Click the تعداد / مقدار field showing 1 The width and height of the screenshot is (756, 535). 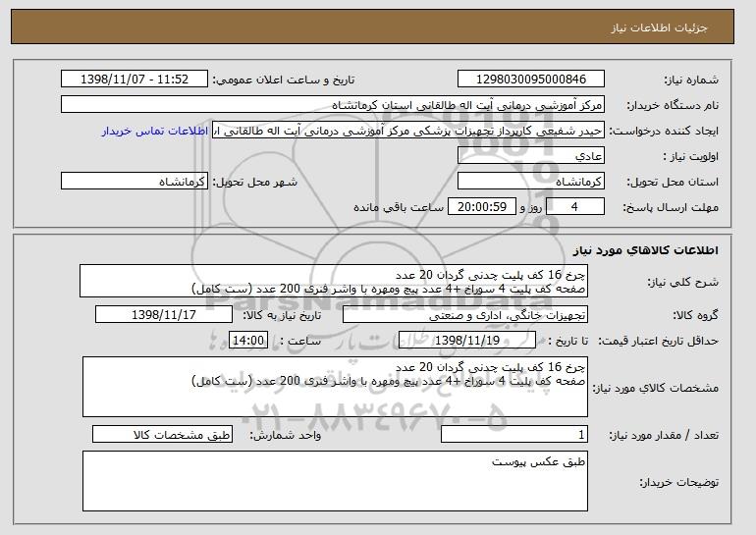pyautogui.click(x=514, y=435)
